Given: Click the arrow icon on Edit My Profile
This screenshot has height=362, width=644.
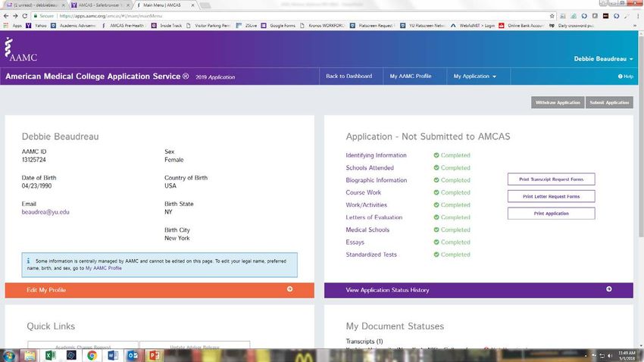Looking at the screenshot, I should pos(289,289).
